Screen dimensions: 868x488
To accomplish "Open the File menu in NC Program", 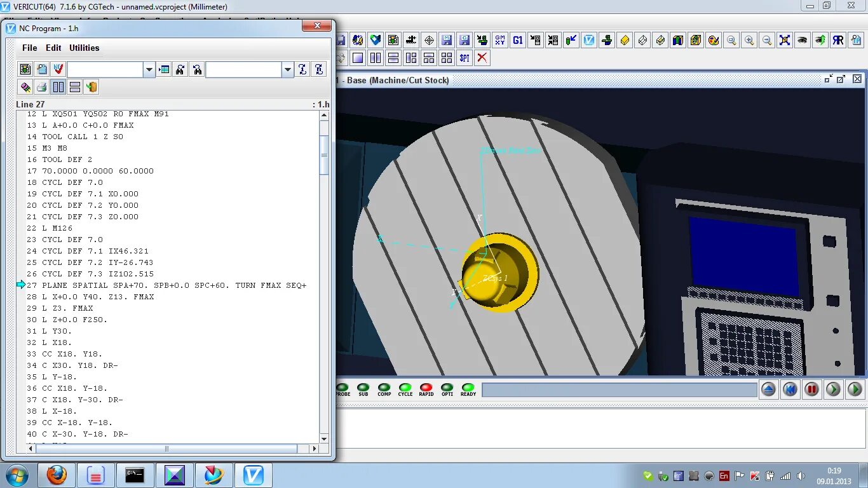I will click(29, 48).
